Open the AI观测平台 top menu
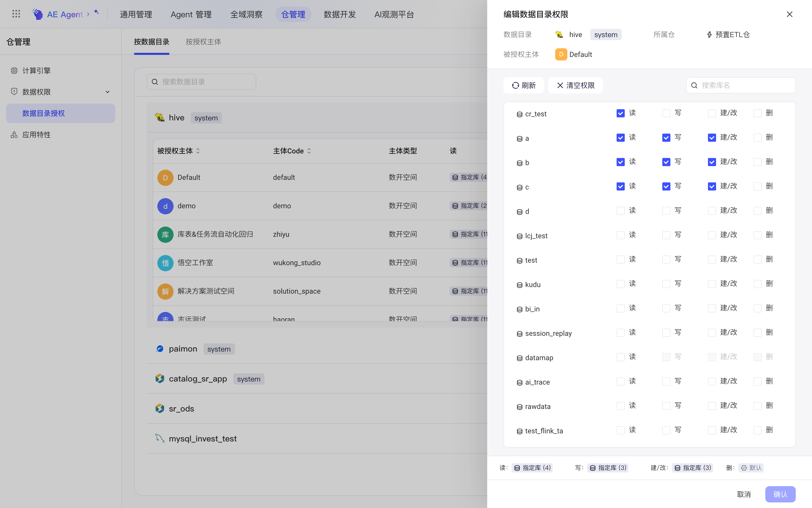Screen dimensions: 812x508 click(x=394, y=14)
